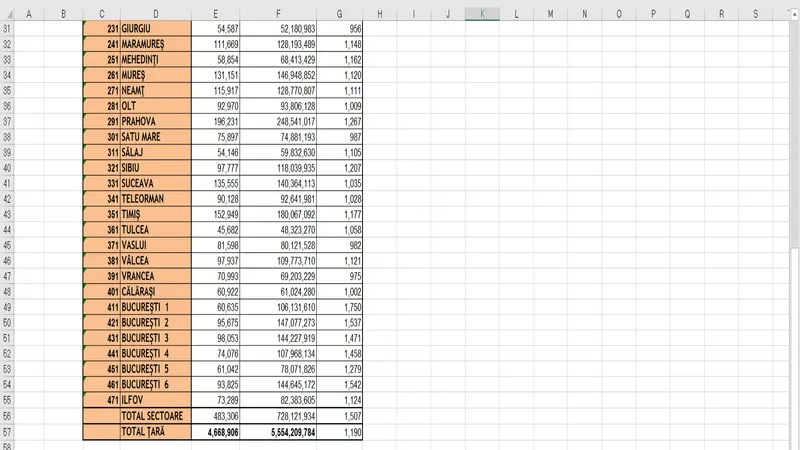Select column K header
The image size is (800, 450).
pyautogui.click(x=482, y=13)
